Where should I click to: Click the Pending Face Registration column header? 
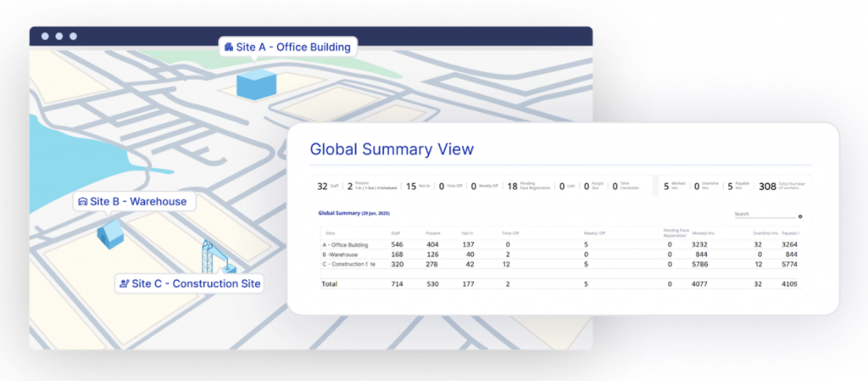pyautogui.click(x=676, y=233)
